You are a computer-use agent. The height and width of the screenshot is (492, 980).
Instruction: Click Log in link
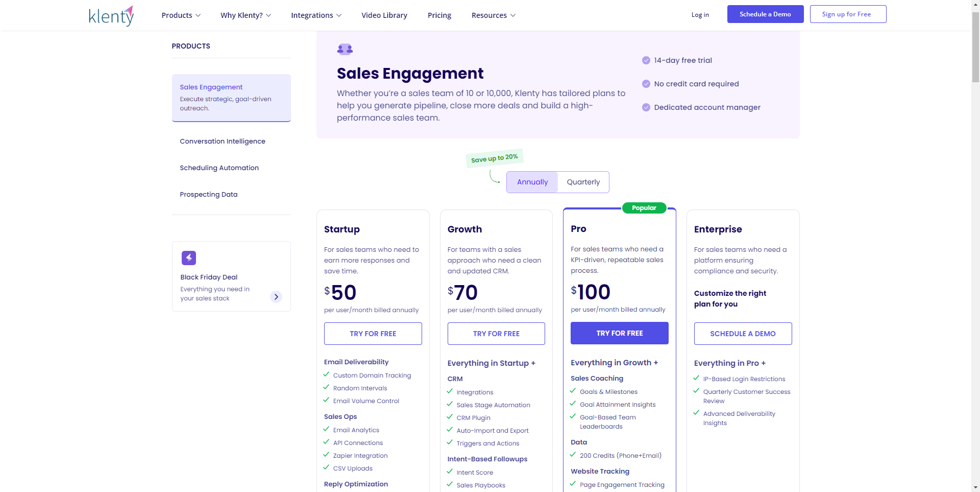700,15
